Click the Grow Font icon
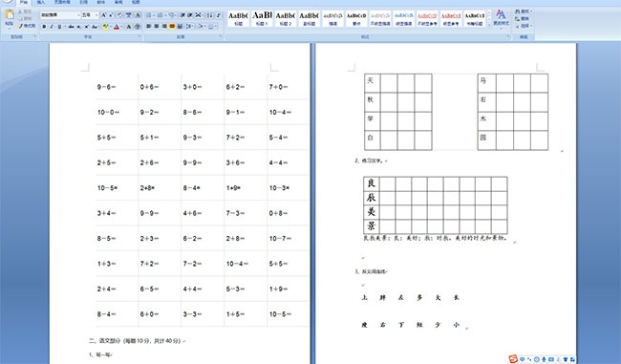The image size is (621, 364). [x=103, y=15]
